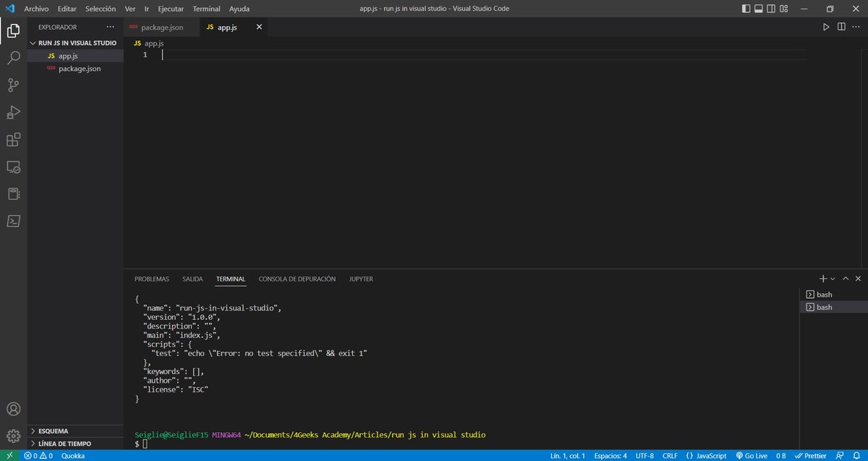This screenshot has width=868, height=461.
Task: Select the TERMINAL panel tab
Action: click(x=231, y=279)
